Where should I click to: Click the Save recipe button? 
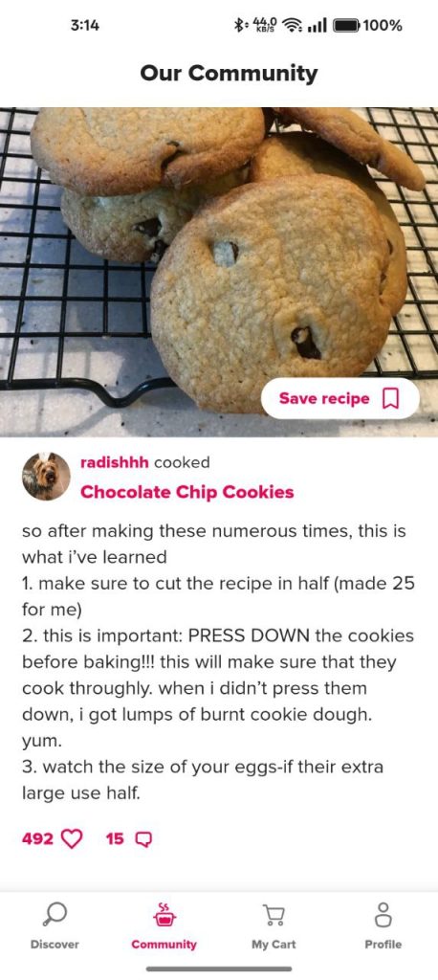339,398
